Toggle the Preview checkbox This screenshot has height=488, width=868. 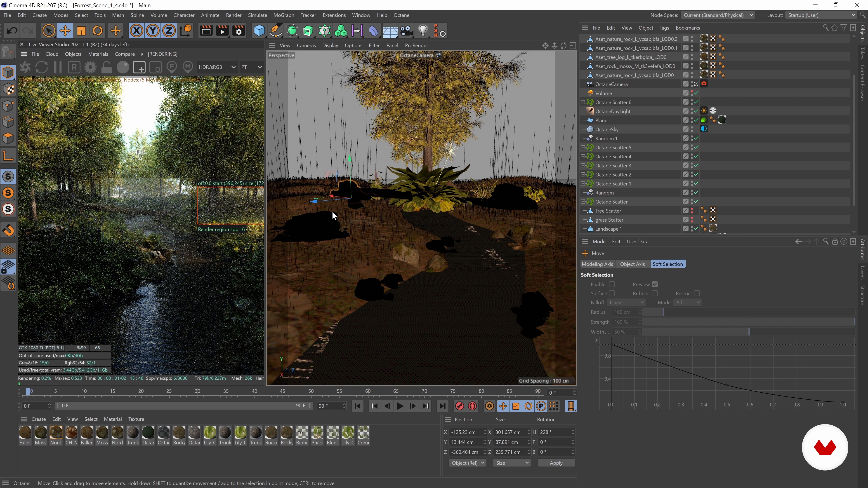[655, 285]
